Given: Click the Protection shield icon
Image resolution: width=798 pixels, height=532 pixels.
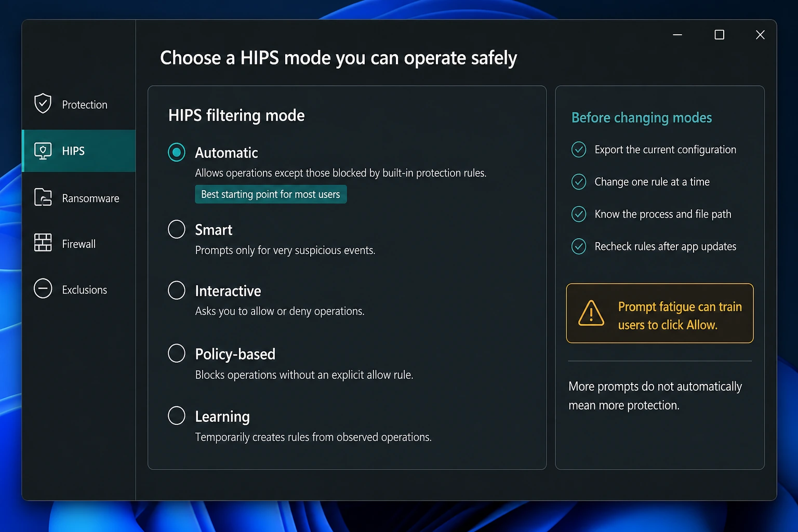Looking at the screenshot, I should coord(43,103).
